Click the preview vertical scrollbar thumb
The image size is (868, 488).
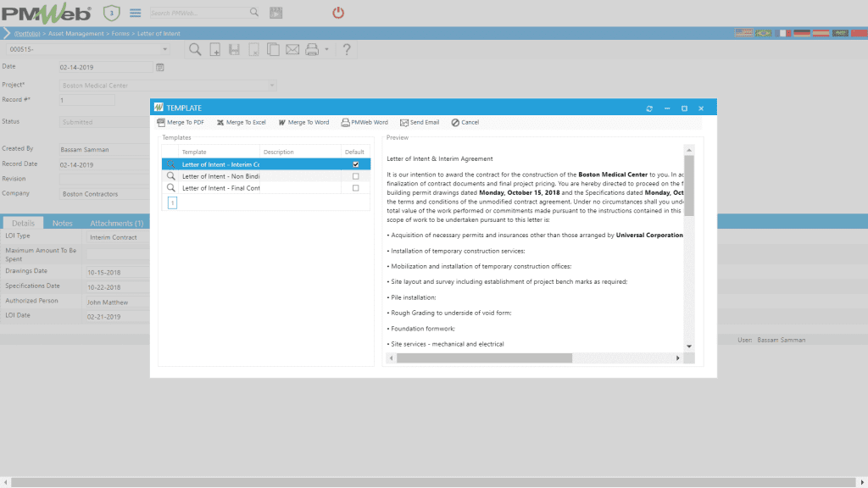(x=689, y=186)
